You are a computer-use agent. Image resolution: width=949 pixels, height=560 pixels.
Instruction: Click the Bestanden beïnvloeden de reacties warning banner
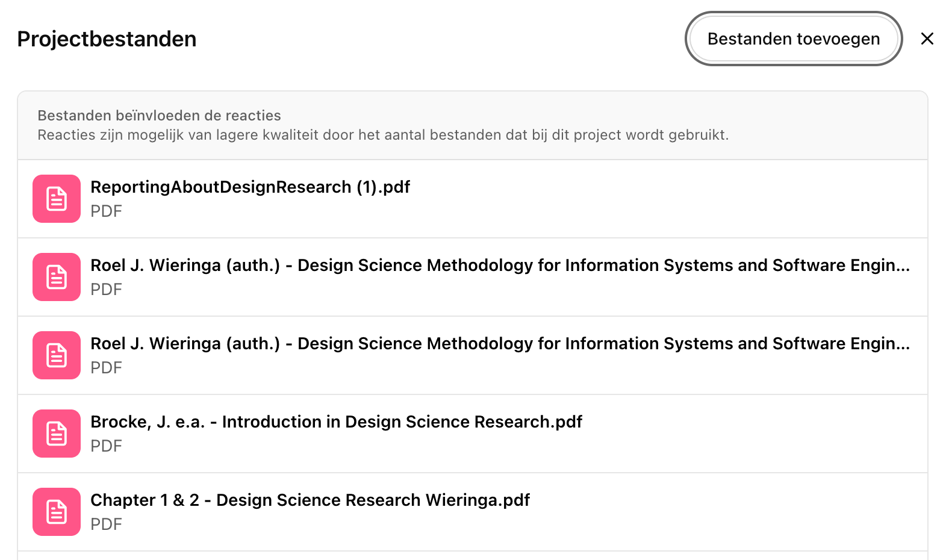coord(160,115)
